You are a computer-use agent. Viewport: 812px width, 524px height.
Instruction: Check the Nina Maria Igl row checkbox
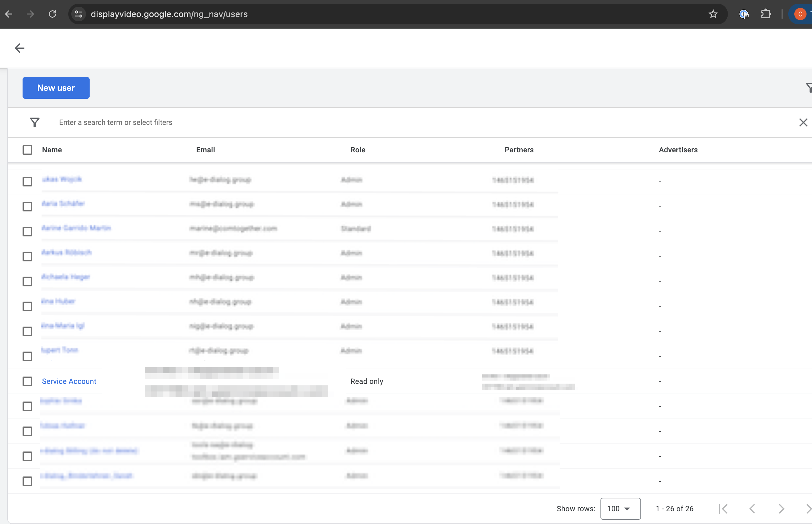[x=27, y=331]
